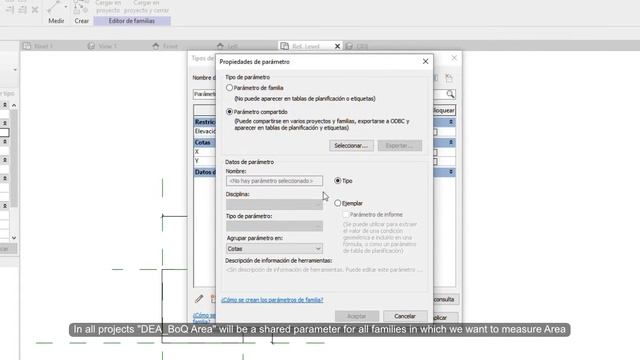
Task: Click the Y parameter row
Action: coord(205,161)
